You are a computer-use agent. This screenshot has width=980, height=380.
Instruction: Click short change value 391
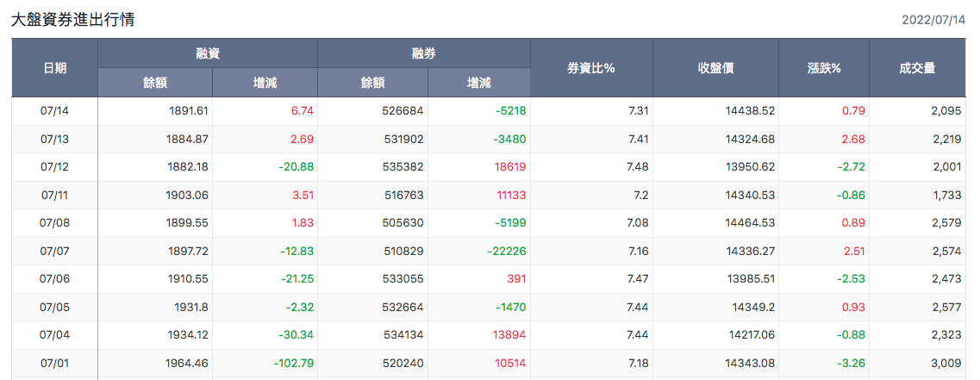coord(517,279)
